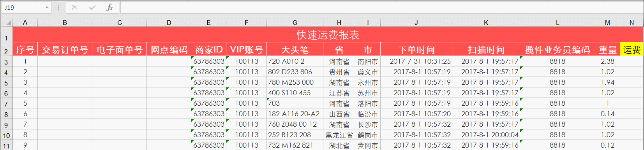Screen dimensions: 644x150
Task: Click the Insert Function fx icon
Action: [x=109, y=7]
